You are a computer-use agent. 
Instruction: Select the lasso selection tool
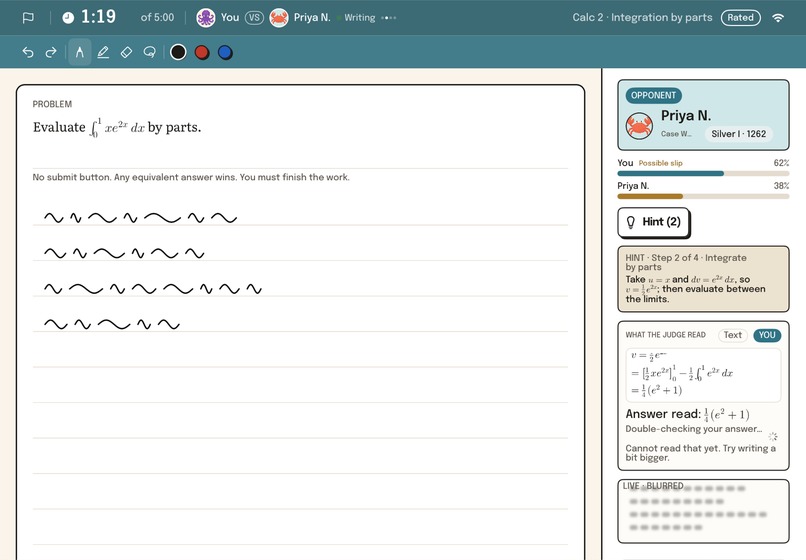tap(150, 52)
